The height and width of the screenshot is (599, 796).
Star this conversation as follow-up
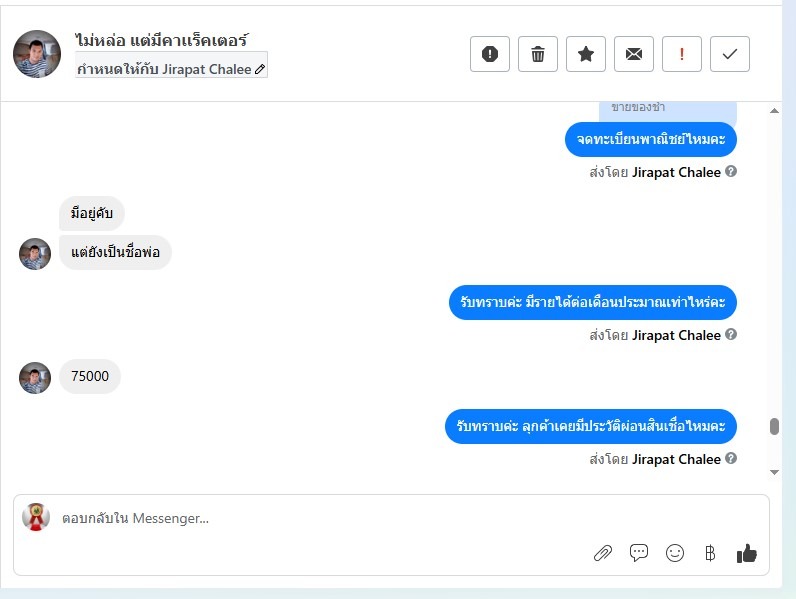pos(586,54)
